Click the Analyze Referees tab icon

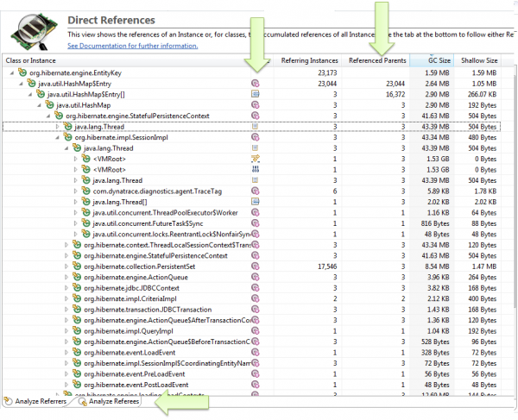82,401
